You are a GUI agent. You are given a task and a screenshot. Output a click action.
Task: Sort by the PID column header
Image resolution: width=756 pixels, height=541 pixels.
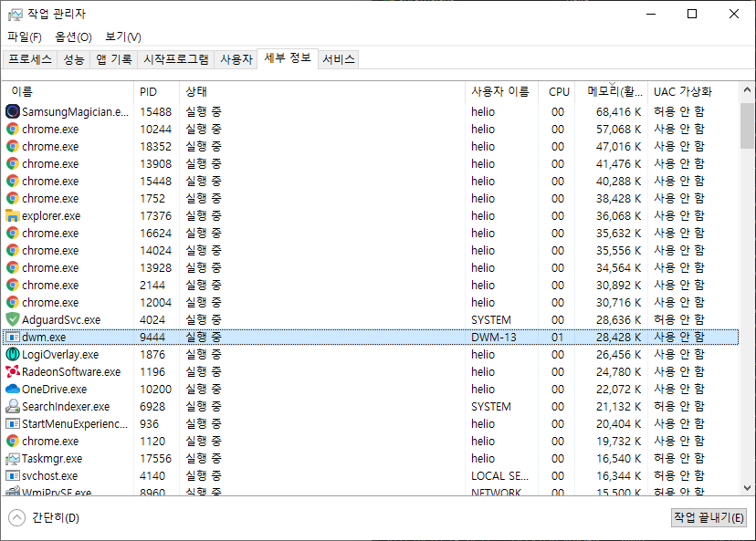157,91
